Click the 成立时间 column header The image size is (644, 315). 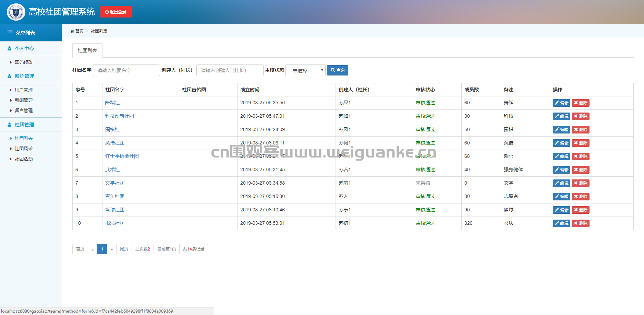250,90
